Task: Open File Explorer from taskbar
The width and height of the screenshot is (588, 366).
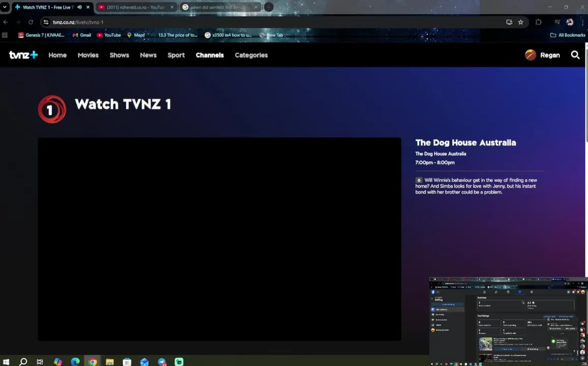Action: [109, 362]
